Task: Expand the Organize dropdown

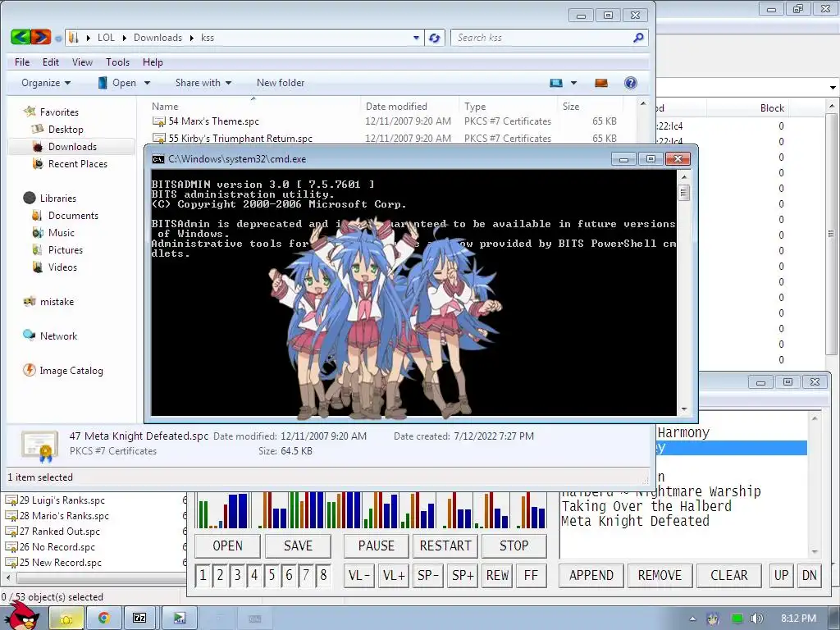Action: [46, 83]
